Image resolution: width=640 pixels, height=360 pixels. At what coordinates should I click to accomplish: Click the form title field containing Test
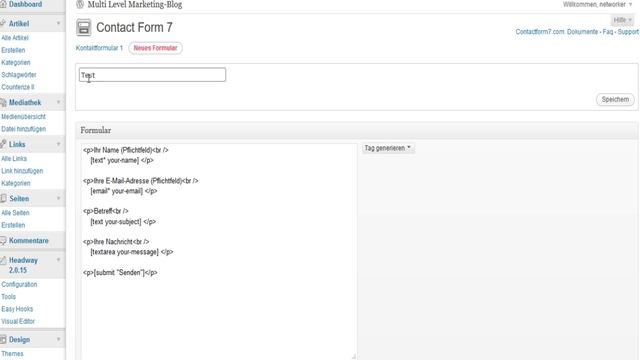pos(152,75)
